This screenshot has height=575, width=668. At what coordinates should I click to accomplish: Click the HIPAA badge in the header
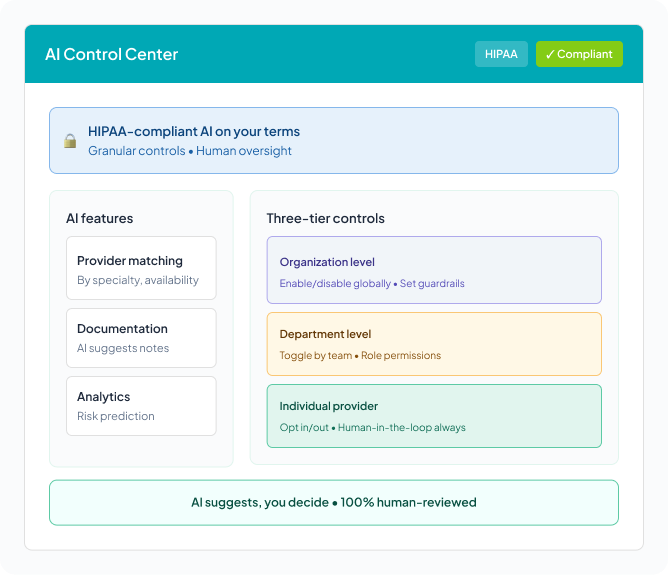click(501, 54)
